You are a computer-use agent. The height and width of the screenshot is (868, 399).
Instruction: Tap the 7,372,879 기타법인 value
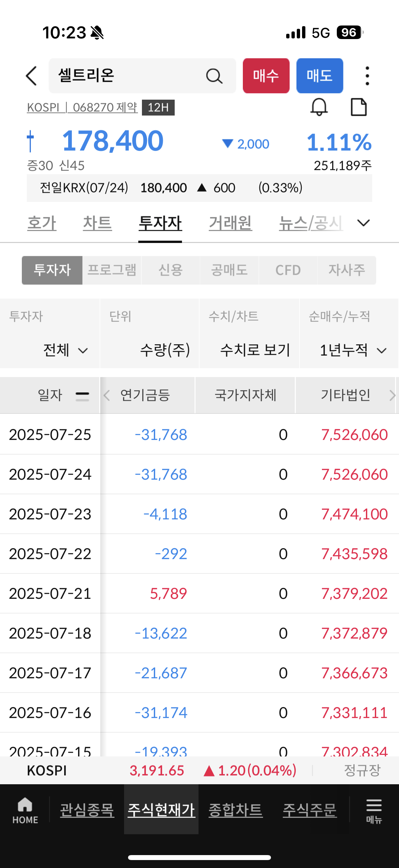point(354,633)
